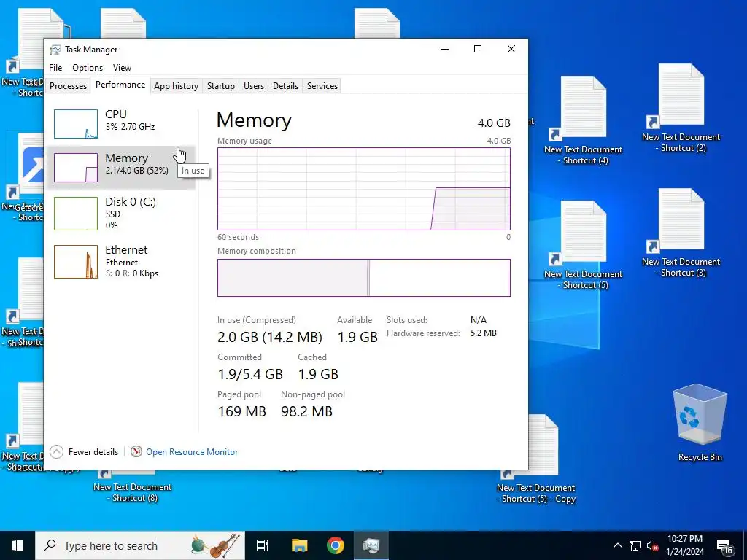Click the Non-paged pool value 98.2 MB
747x560 pixels.
pyautogui.click(x=306, y=411)
